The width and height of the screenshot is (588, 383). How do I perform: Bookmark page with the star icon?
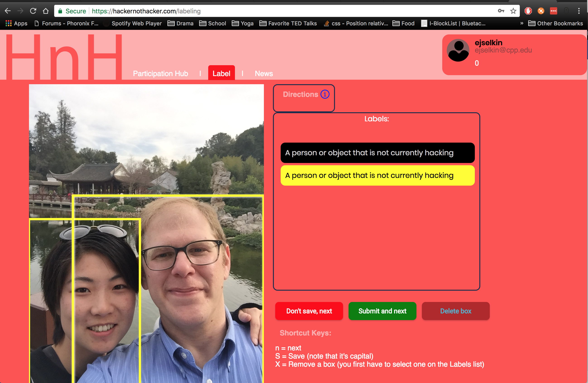[513, 11]
